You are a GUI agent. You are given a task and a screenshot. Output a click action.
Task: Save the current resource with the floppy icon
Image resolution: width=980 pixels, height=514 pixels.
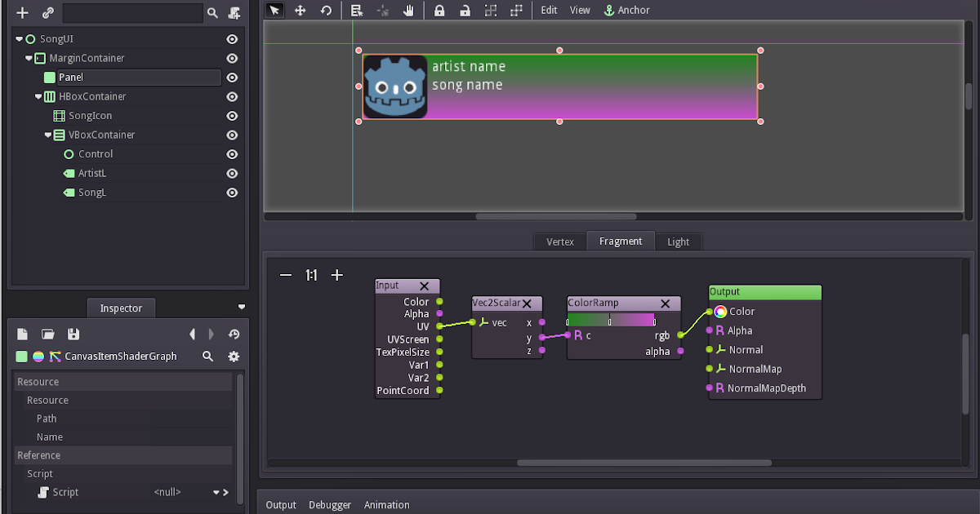74,334
